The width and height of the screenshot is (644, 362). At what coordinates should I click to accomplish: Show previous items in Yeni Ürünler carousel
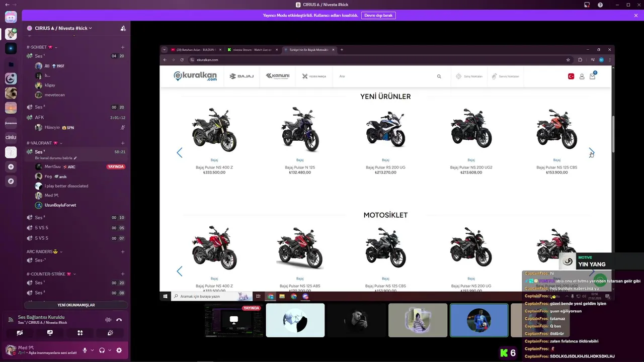pos(179,153)
